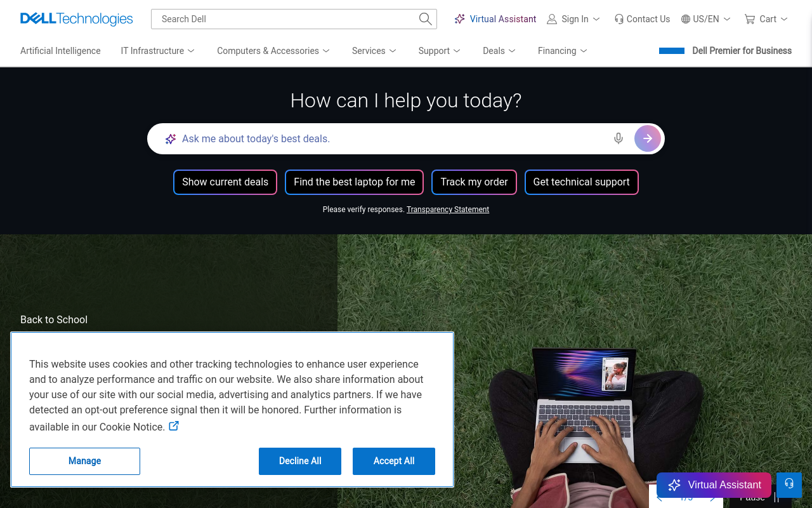Click Manage in the cookie banner

click(x=84, y=461)
